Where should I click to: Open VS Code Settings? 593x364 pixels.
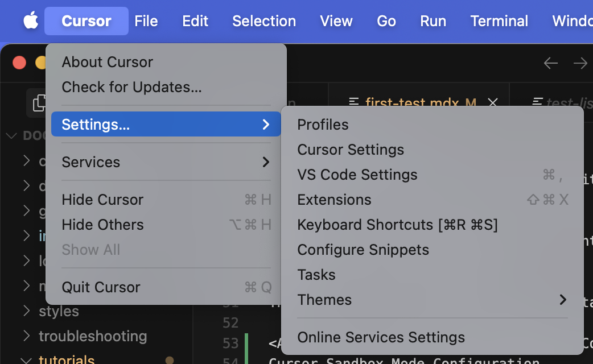point(433,175)
